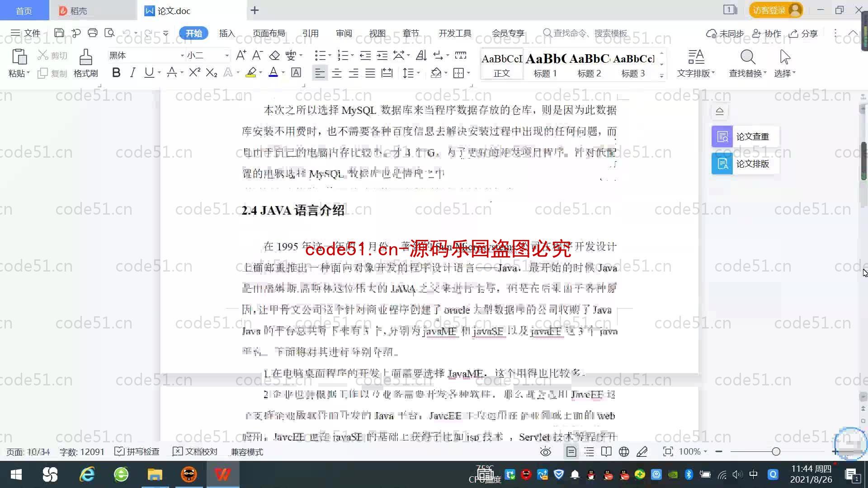The width and height of the screenshot is (868, 488).
Task: Toggle underline formatting
Action: coord(149,72)
